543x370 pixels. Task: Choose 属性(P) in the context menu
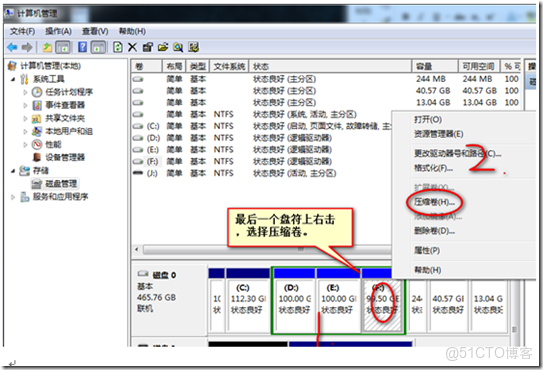click(427, 250)
